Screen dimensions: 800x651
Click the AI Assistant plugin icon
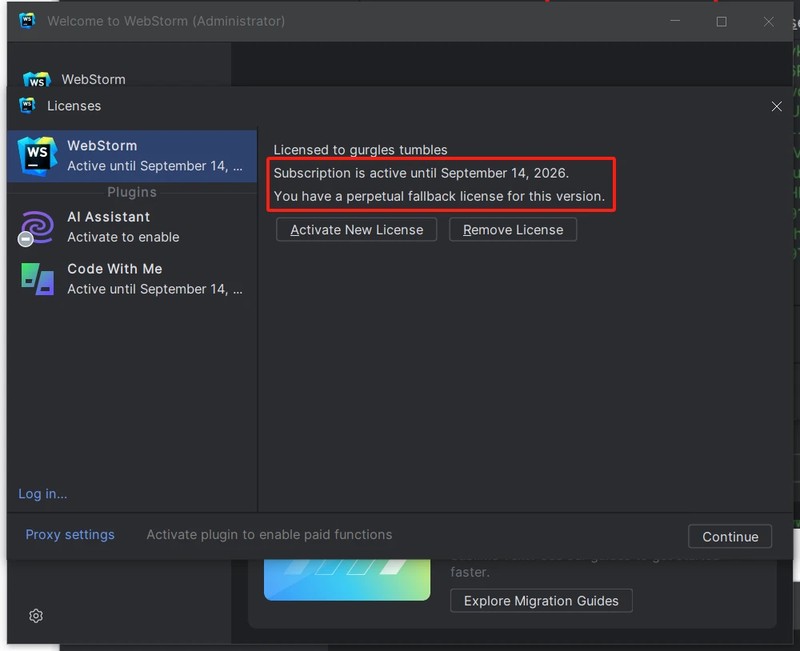coord(37,227)
